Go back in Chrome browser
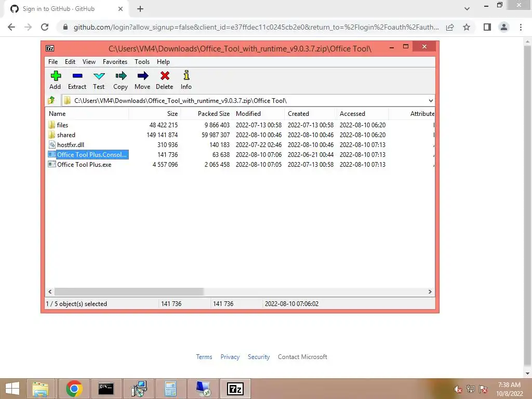 [x=11, y=27]
